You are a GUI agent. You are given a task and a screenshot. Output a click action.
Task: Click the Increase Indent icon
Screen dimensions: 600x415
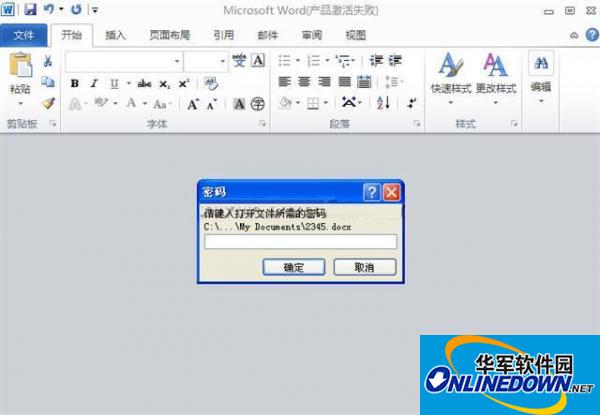pos(395,60)
